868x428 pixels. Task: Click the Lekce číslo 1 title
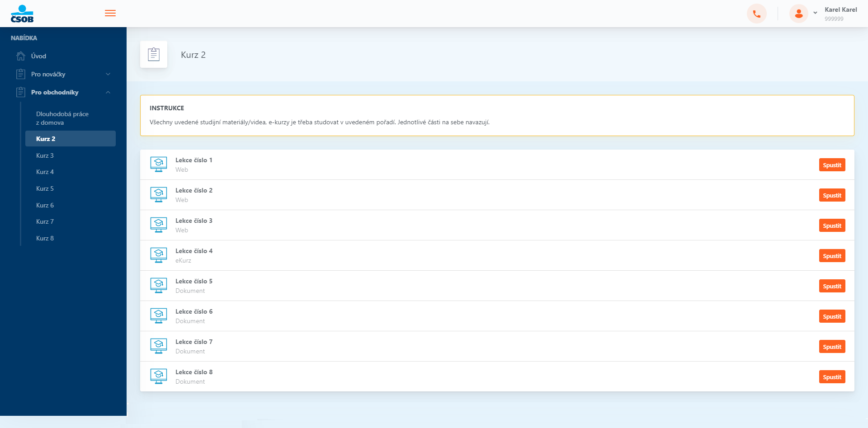click(x=193, y=160)
